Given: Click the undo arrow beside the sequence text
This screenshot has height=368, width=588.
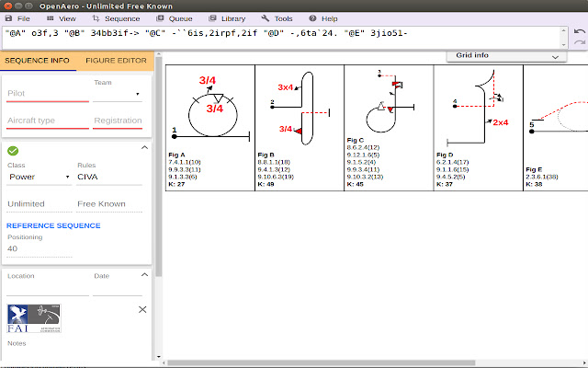Looking at the screenshot, I should click(579, 32).
